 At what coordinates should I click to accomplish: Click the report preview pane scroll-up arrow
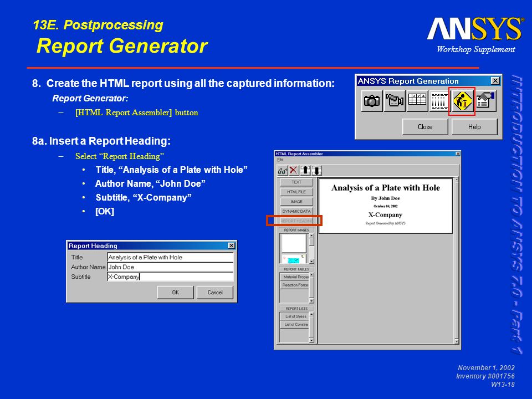[456, 180]
